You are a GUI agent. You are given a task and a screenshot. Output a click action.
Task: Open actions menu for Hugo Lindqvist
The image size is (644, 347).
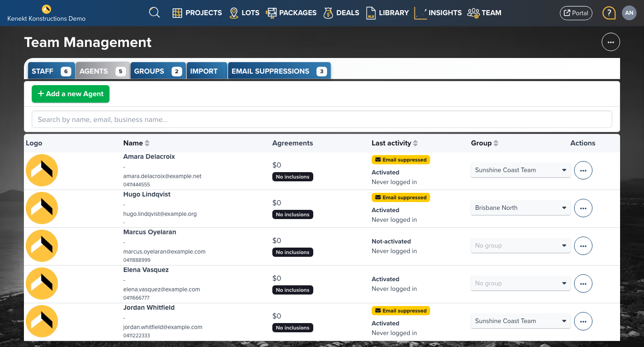tap(583, 208)
